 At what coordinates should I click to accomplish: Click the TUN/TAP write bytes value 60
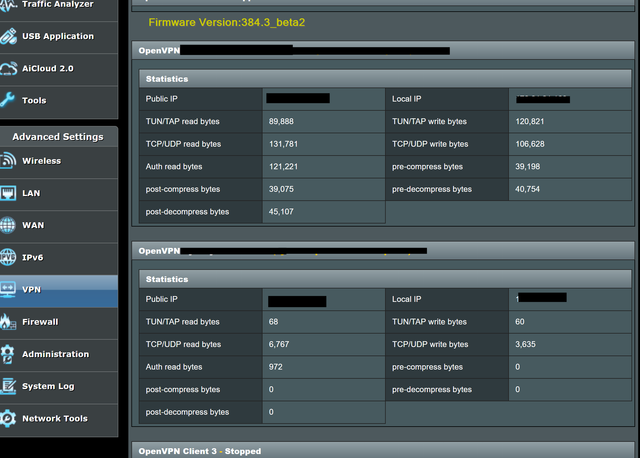(520, 322)
